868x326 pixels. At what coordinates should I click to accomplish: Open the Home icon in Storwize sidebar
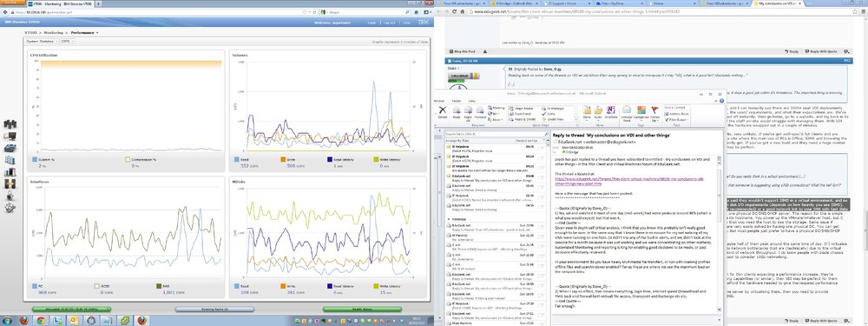click(x=10, y=123)
